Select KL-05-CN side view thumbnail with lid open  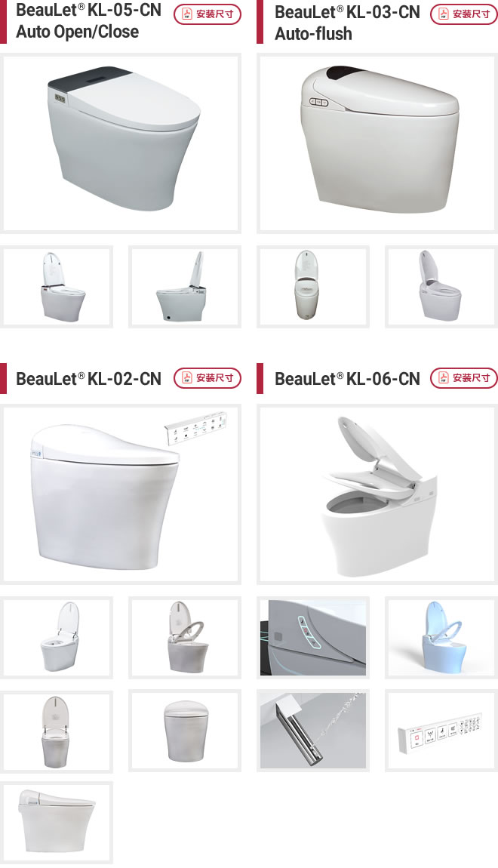(x=185, y=287)
